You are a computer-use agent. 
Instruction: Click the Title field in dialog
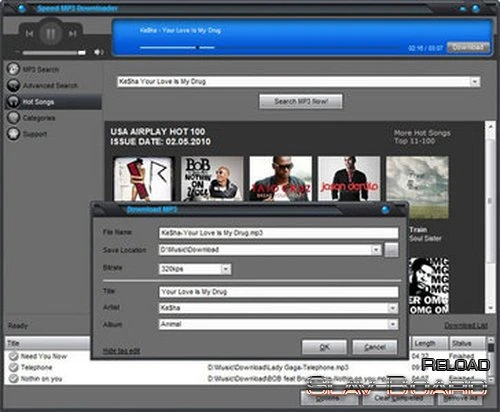click(x=279, y=292)
